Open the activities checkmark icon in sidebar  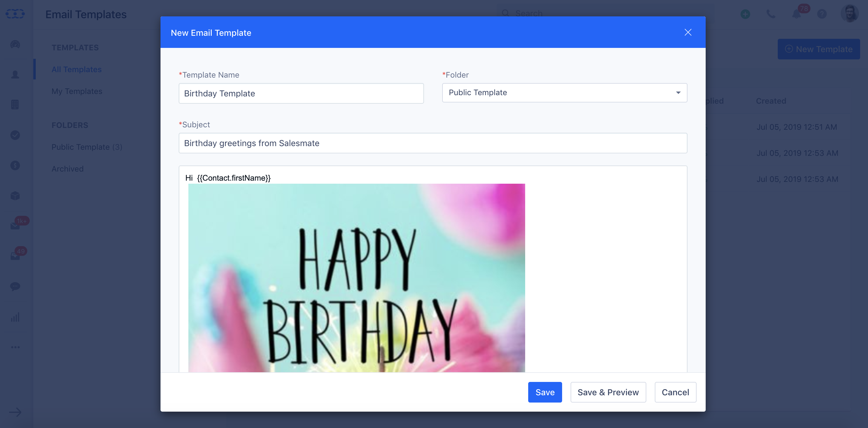click(x=15, y=135)
